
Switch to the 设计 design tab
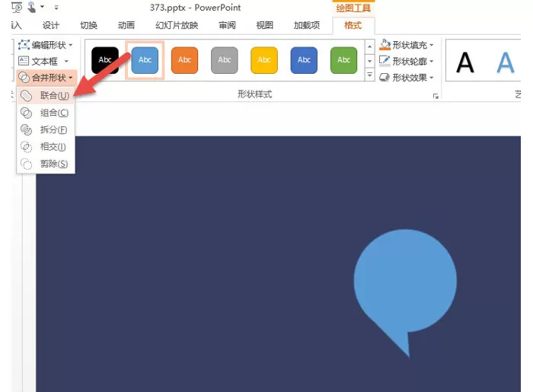[x=51, y=25]
